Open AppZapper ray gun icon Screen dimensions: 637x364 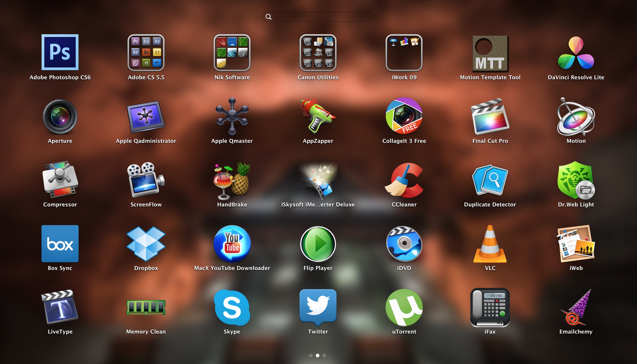(318, 116)
